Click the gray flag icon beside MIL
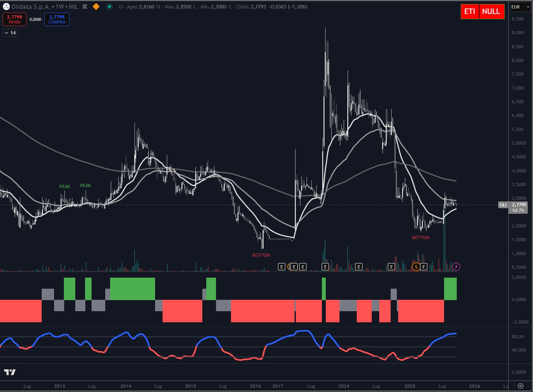This screenshot has width=533, height=392. coord(85,7)
